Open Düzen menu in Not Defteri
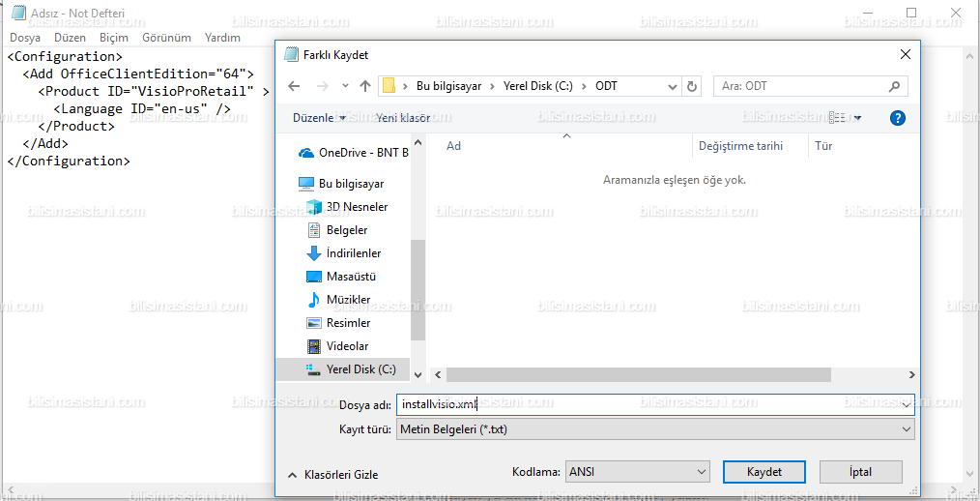This screenshot has width=980, height=501. tap(70, 38)
